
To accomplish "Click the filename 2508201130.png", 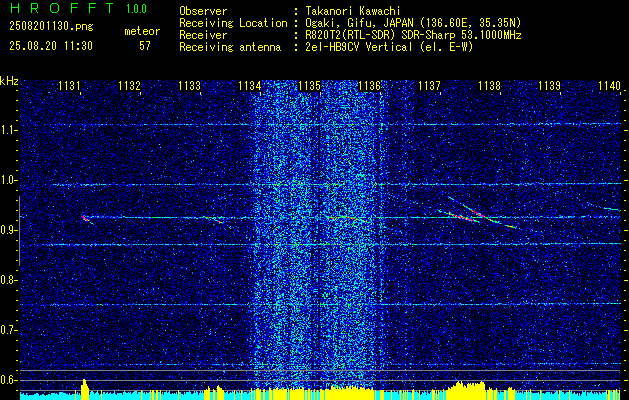I will 51,27.
